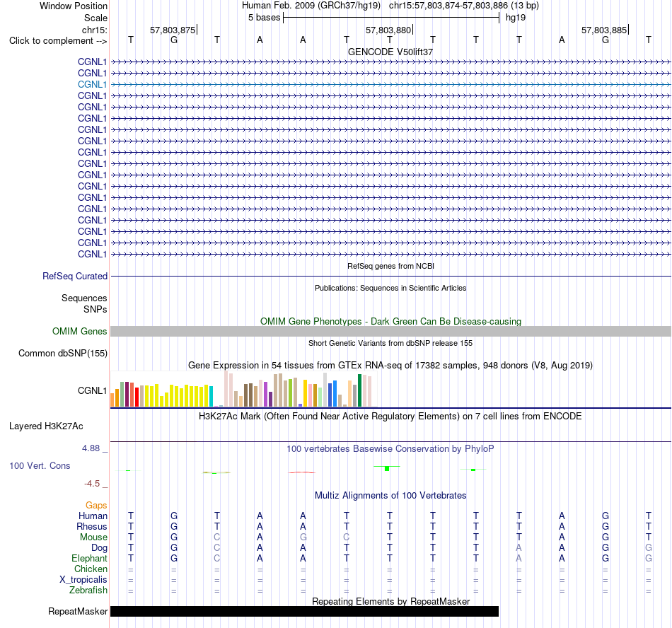This screenshot has height=628, width=672.
Task: Click the 100 Vert. Cons track label
Action: click(x=40, y=465)
